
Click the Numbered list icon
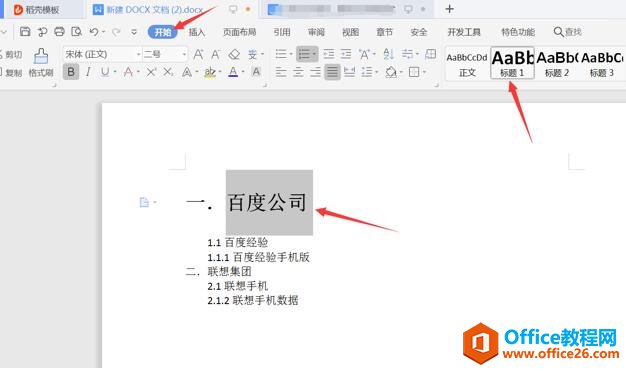click(x=304, y=54)
